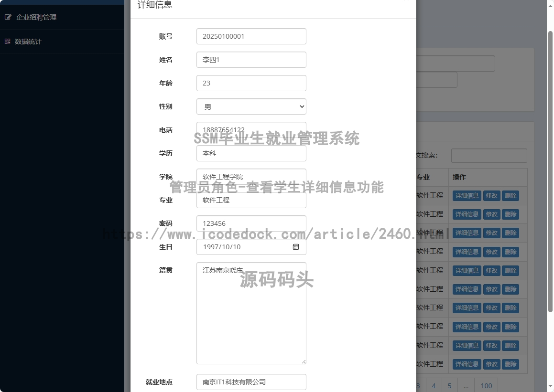Viewport: 554px width, 392px height.
Task: Click the 生日 date value 1997/10/10
Action: [x=221, y=247]
